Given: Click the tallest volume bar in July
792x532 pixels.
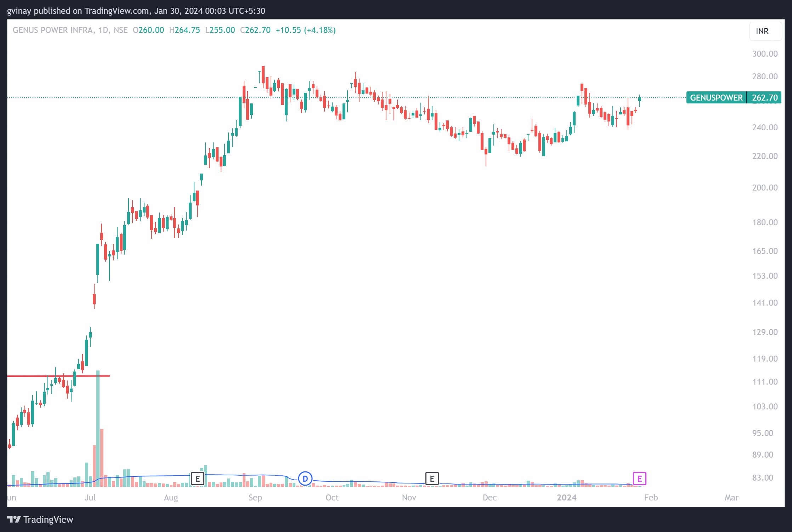Looking at the screenshot, I should pos(98,429).
